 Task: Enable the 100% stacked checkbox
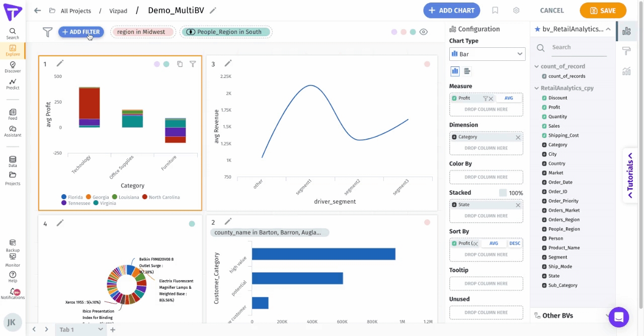[503, 193]
